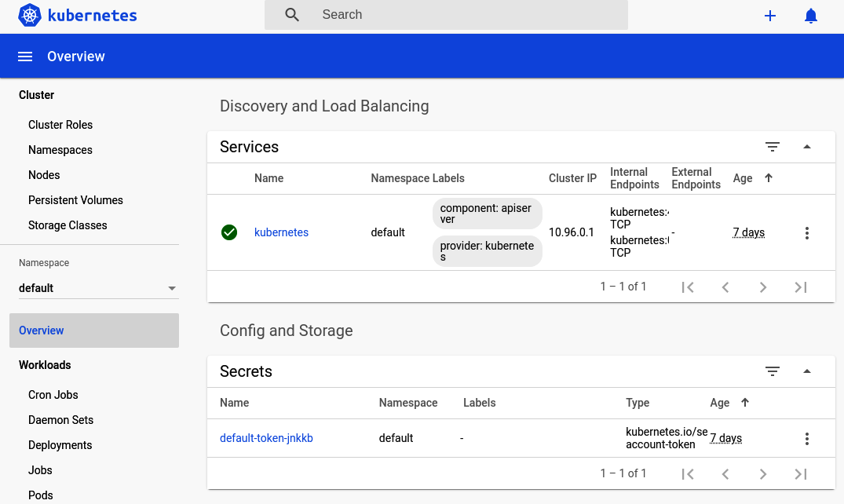844x504 pixels.
Task: Toggle the sidebar with the hamburger icon
Action: click(25, 56)
